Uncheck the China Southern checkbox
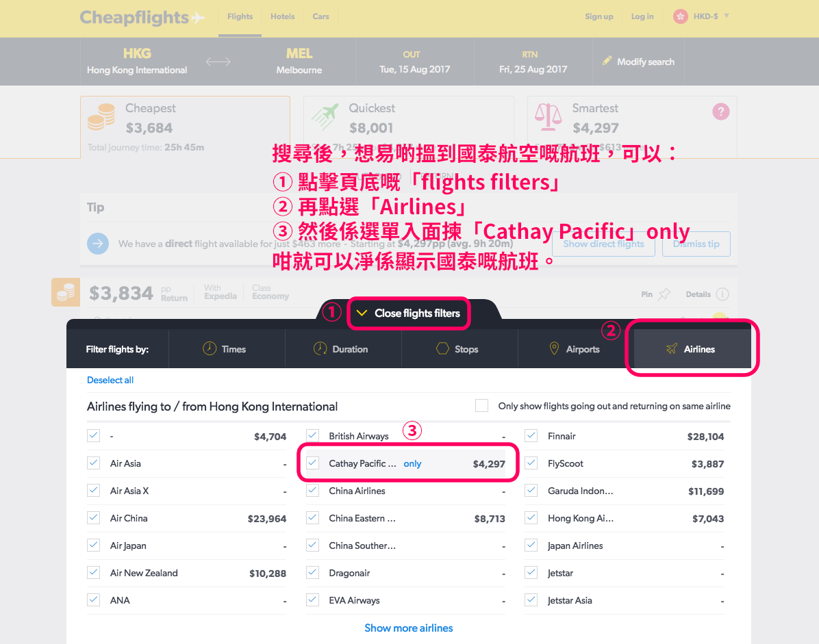This screenshot has height=644, width=819. (x=312, y=545)
